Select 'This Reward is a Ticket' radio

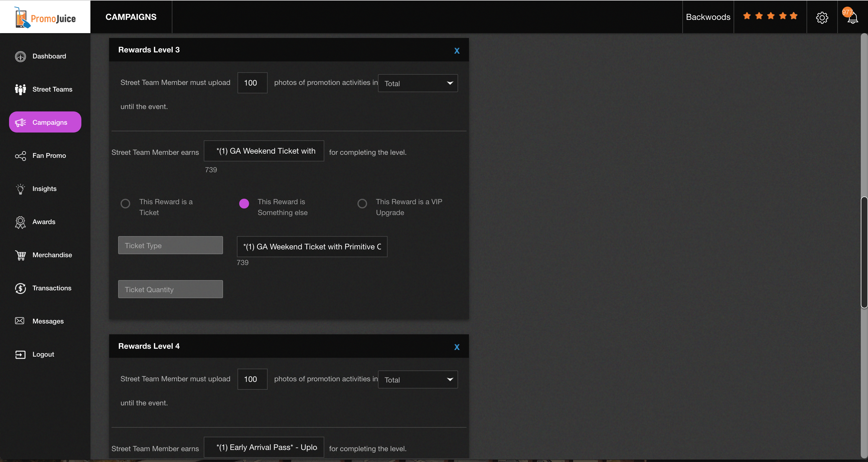point(125,203)
